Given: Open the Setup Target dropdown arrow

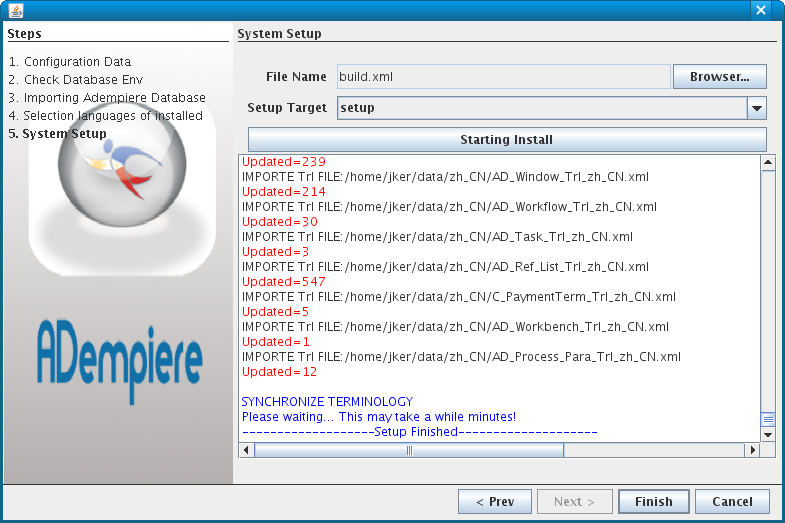Looking at the screenshot, I should click(x=757, y=108).
